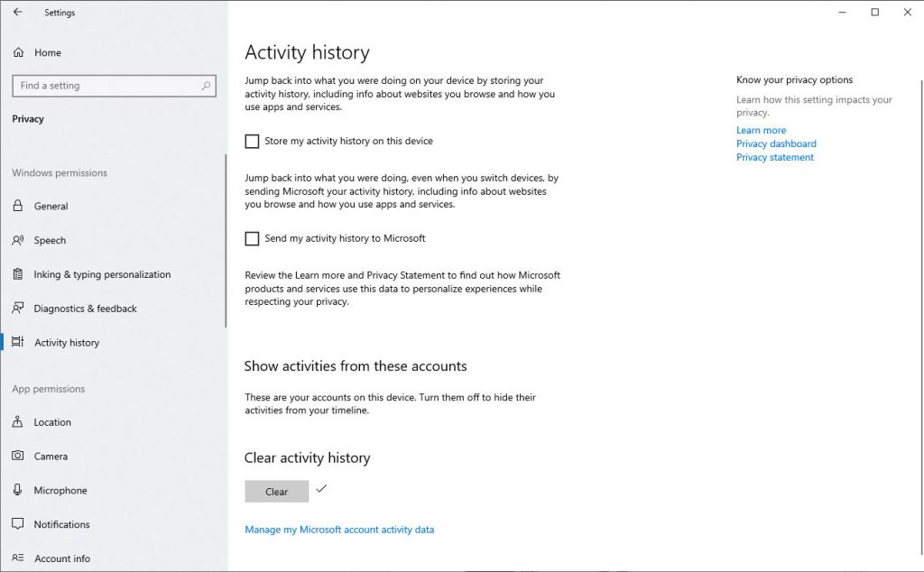Check Send my activity history to Microsoft
Image resolution: width=924 pixels, height=572 pixels.
click(252, 238)
